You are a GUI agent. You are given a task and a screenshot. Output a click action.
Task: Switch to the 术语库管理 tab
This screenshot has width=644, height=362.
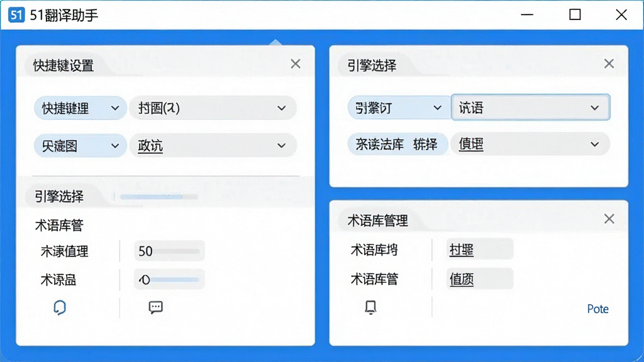click(x=378, y=221)
